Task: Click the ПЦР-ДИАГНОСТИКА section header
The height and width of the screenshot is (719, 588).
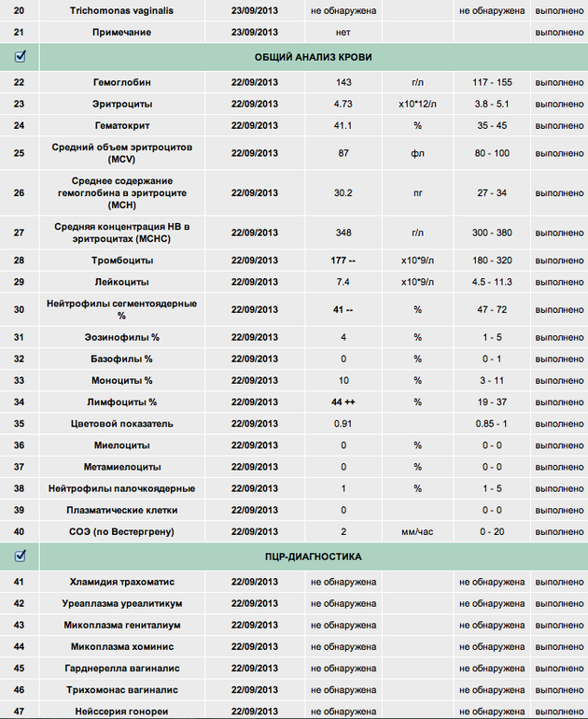Action: point(314,557)
